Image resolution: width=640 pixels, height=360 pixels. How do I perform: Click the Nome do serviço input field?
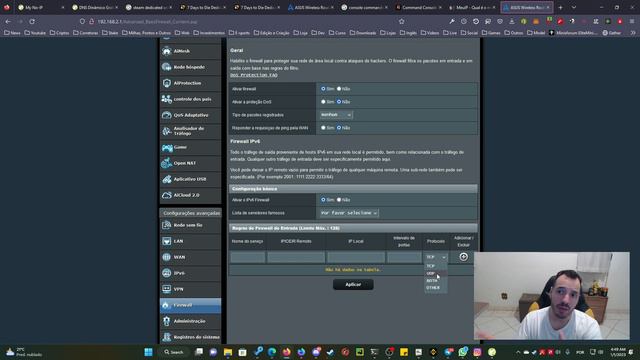pos(248,257)
